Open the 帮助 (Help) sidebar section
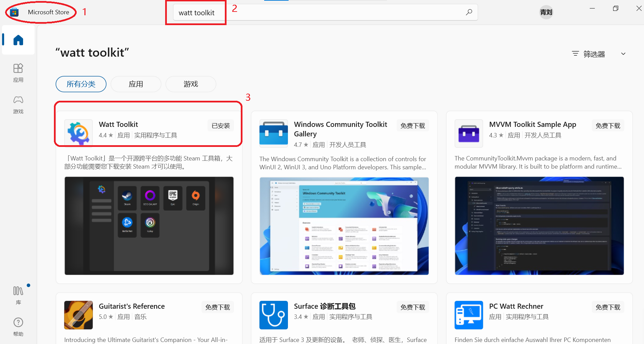Screen dimensions: 644x344 click(x=18, y=327)
